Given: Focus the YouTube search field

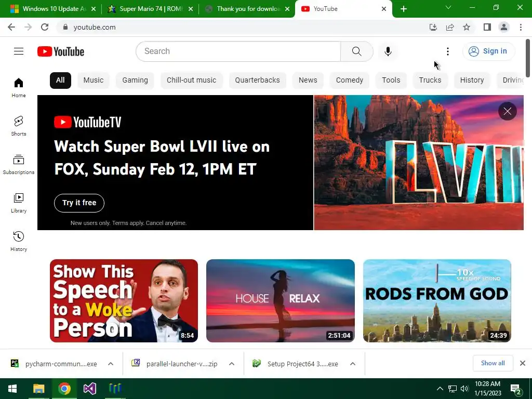Looking at the screenshot, I should click(x=238, y=51).
